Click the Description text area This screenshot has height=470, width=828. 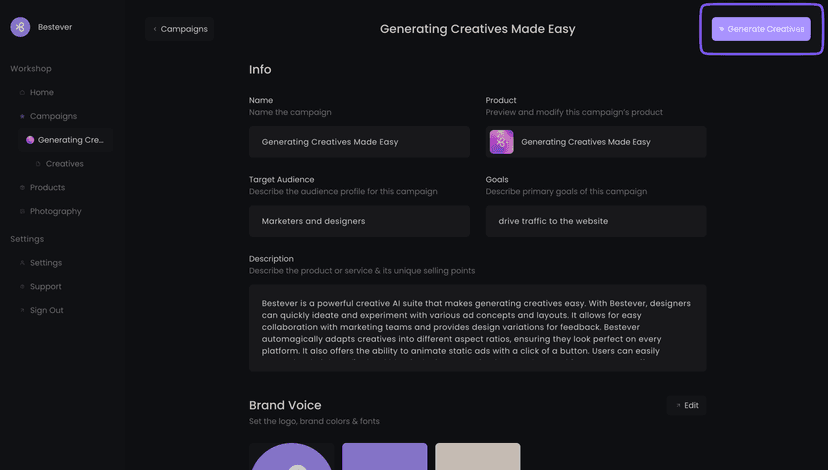click(x=477, y=327)
